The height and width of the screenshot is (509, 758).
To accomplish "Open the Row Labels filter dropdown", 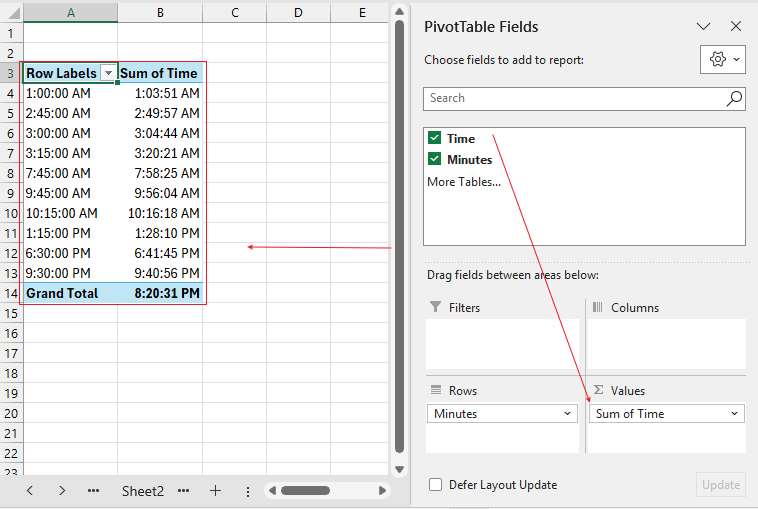I will [107, 73].
